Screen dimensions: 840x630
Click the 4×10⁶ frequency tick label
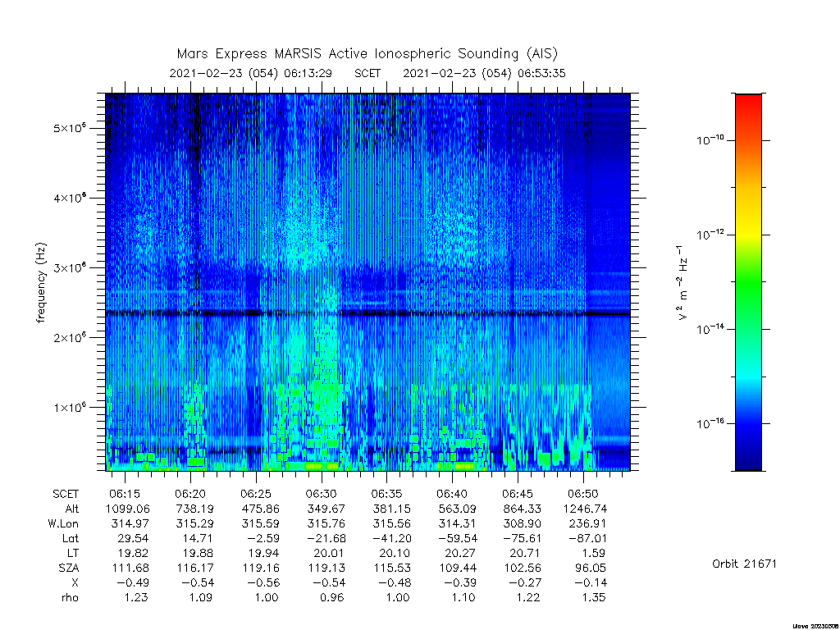tap(70, 198)
